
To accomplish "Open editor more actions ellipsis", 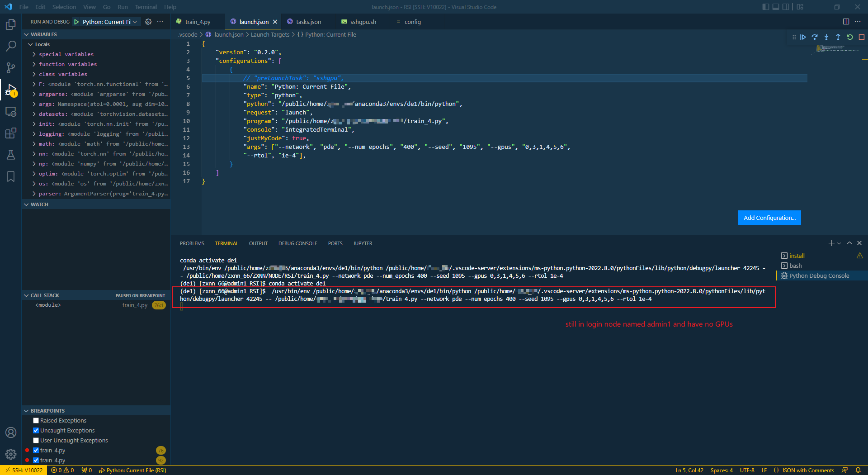I will tap(858, 22).
